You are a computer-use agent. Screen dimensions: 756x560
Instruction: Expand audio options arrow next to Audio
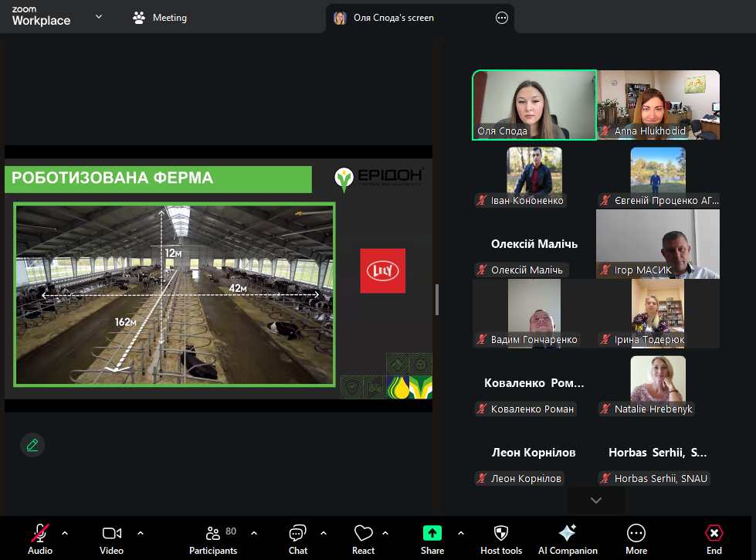pos(65,533)
